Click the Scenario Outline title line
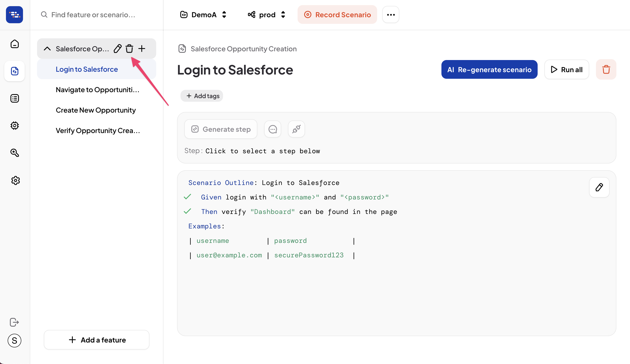This screenshot has width=630, height=364. 264,183
